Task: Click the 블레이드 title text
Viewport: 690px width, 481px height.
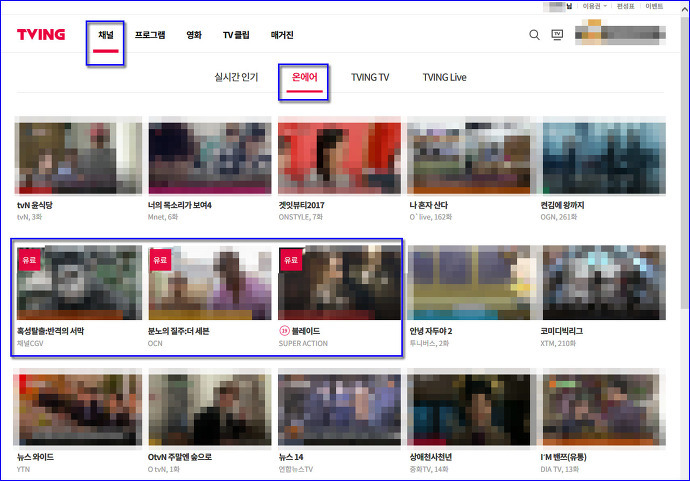Action: point(306,331)
